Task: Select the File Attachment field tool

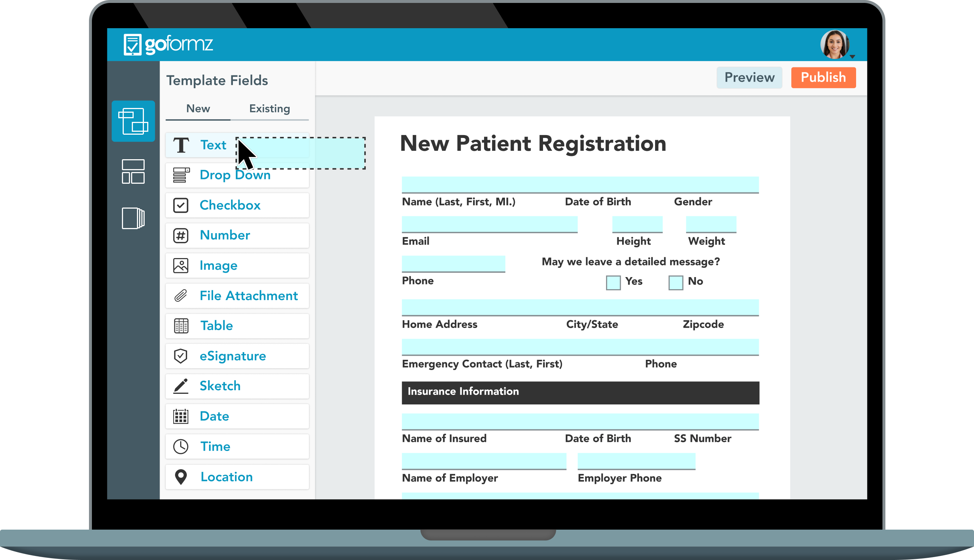Action: click(249, 295)
